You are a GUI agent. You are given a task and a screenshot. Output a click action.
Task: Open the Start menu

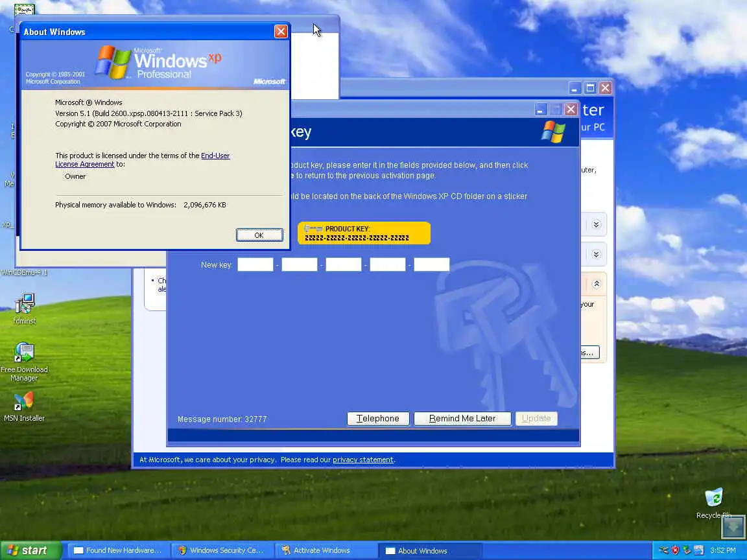tap(30, 550)
